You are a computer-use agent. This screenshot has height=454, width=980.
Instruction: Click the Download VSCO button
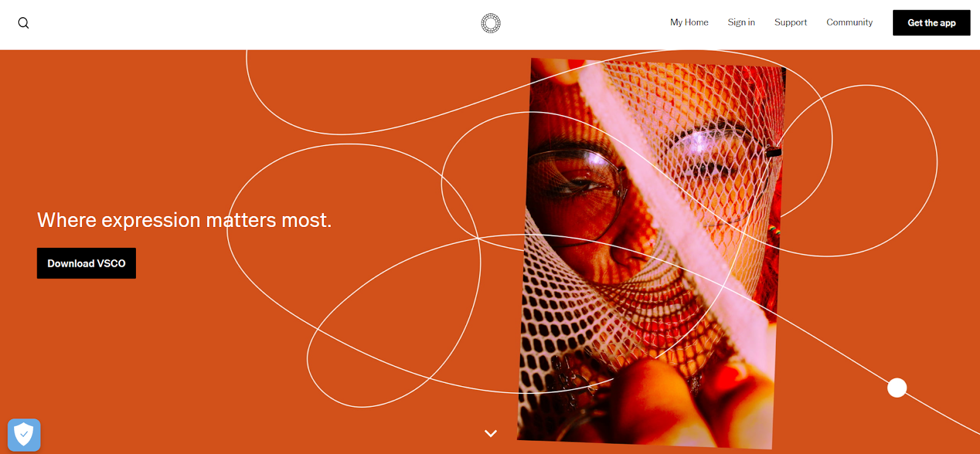(86, 263)
